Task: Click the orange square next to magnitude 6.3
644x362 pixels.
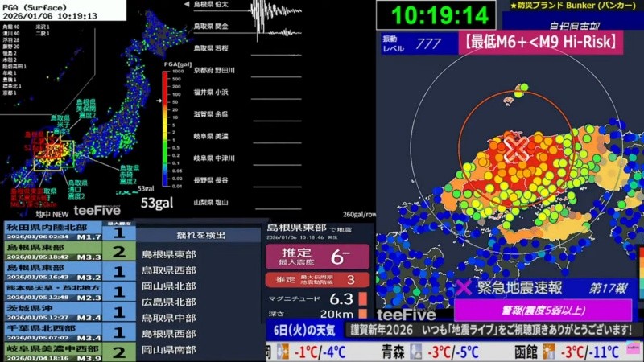Action: (x=363, y=299)
